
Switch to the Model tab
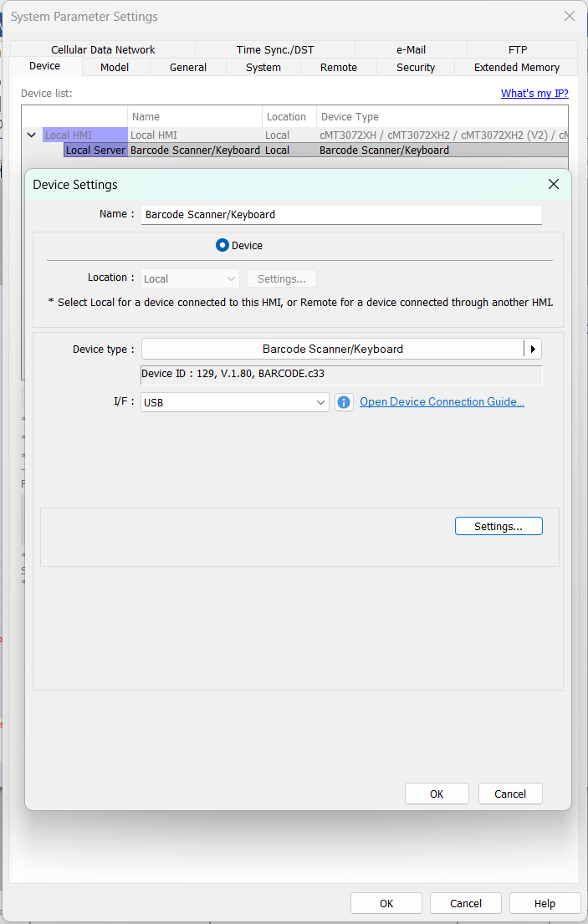tap(115, 68)
